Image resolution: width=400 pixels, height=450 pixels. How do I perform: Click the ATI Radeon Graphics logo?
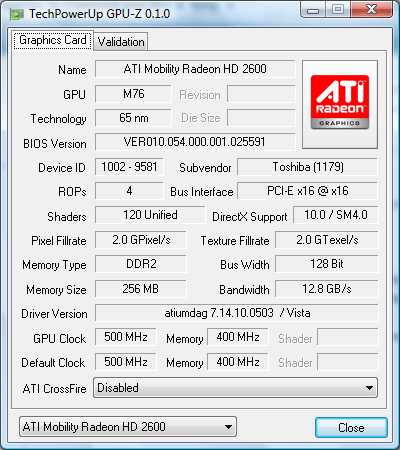coord(340,102)
